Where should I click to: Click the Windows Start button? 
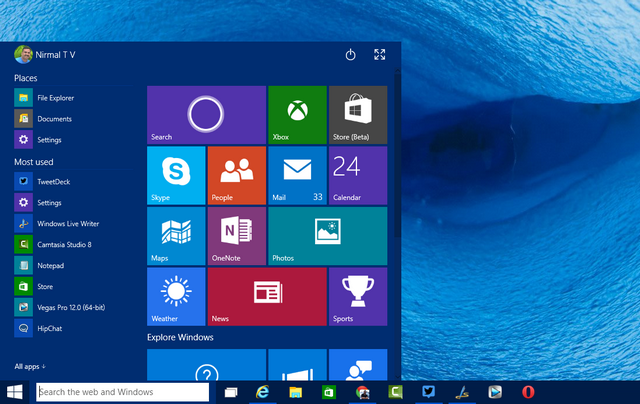pos(15,392)
